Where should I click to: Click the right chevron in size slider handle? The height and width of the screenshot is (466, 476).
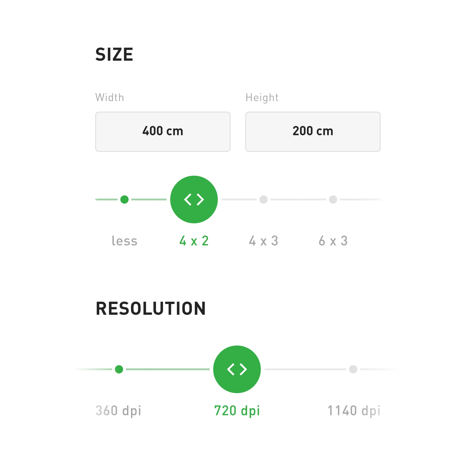(x=201, y=200)
